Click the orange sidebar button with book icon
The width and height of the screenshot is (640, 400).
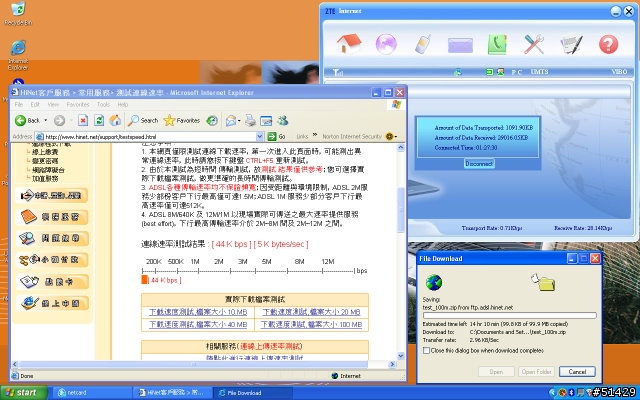tap(51, 217)
